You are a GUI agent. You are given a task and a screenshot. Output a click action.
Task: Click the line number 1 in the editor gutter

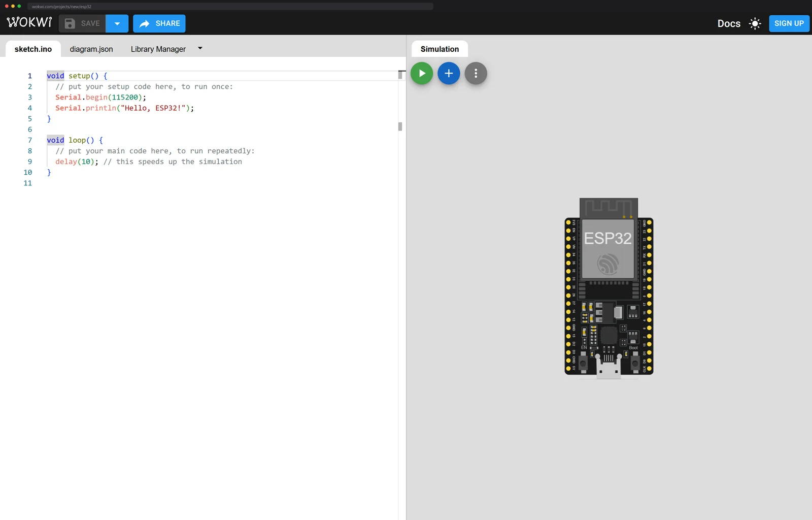[x=29, y=76]
